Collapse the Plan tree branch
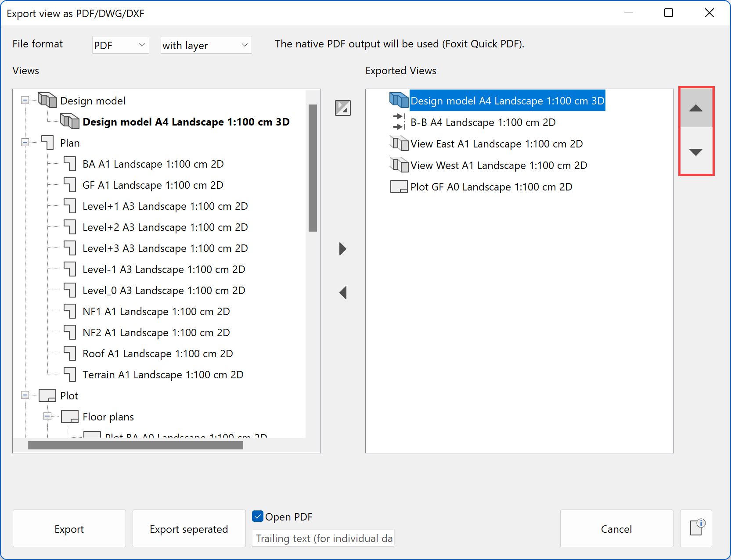 point(25,142)
